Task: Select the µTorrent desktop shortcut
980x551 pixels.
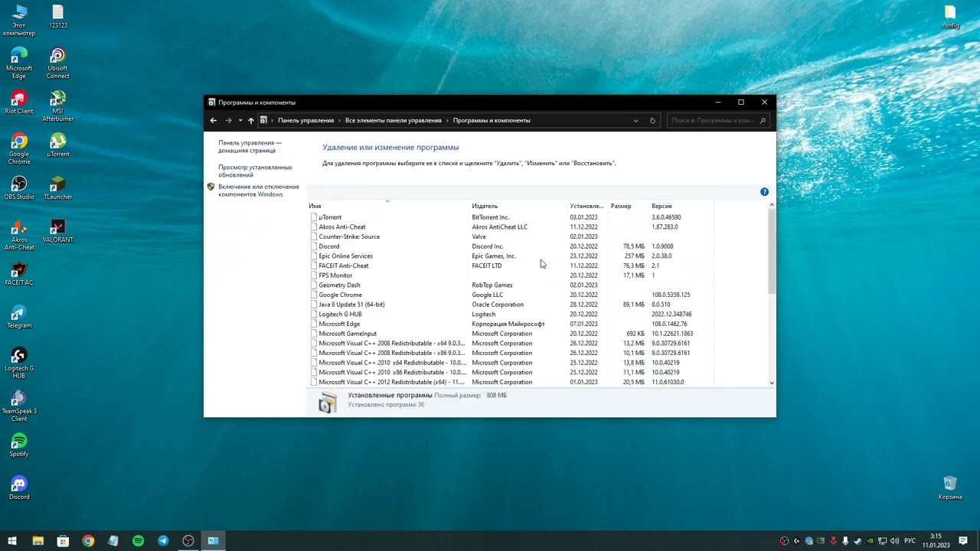Action: pos(57,145)
